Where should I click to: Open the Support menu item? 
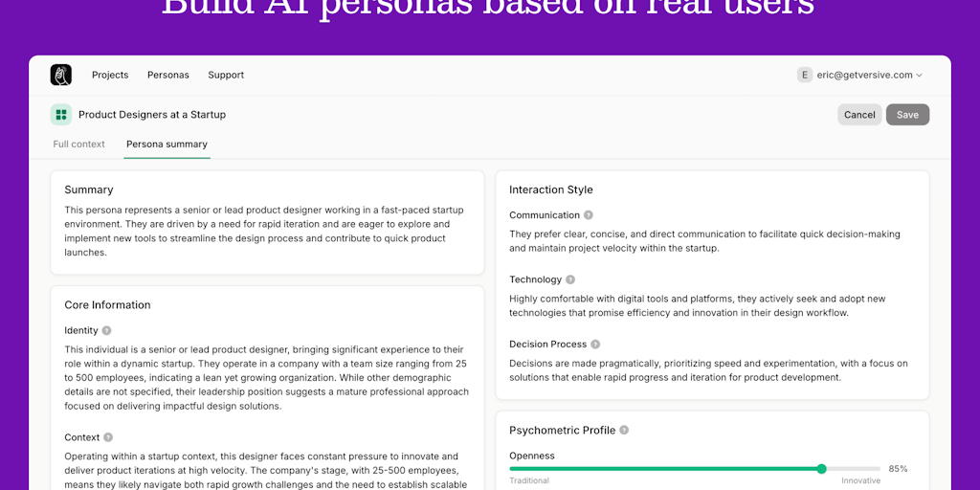click(x=226, y=75)
